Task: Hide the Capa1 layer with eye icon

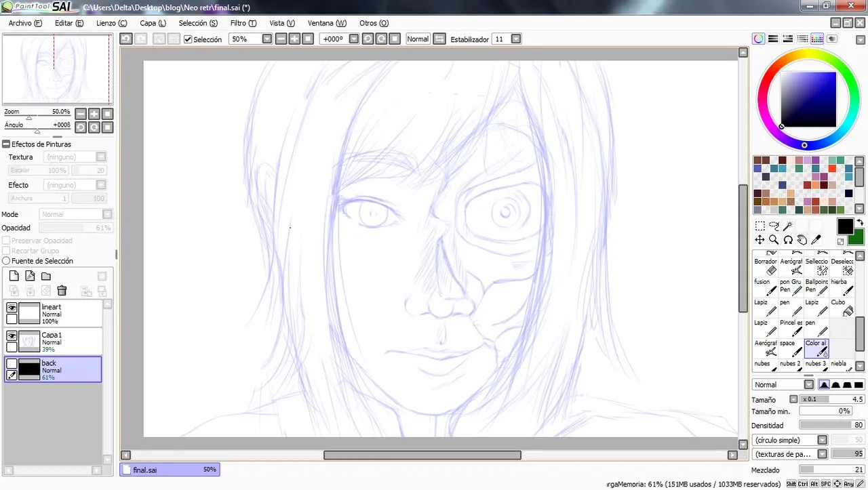Action: click(12, 335)
